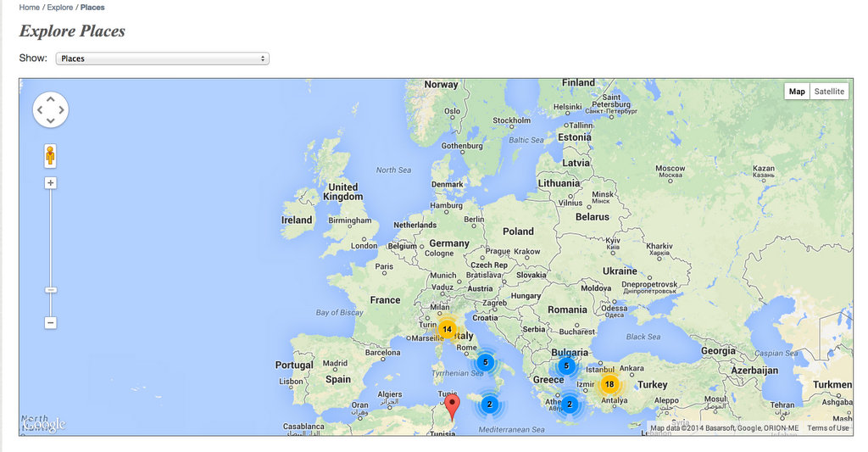Click the Belarus label on the map

pyautogui.click(x=592, y=217)
